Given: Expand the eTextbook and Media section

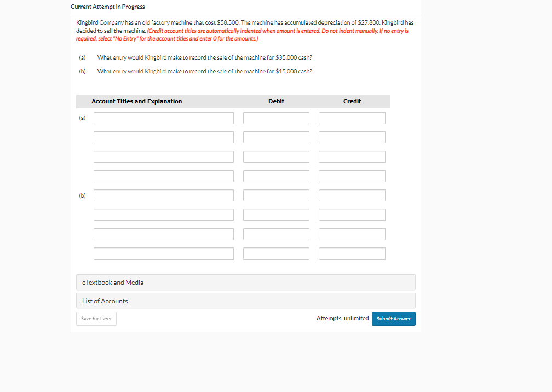Looking at the screenshot, I should point(246,283).
